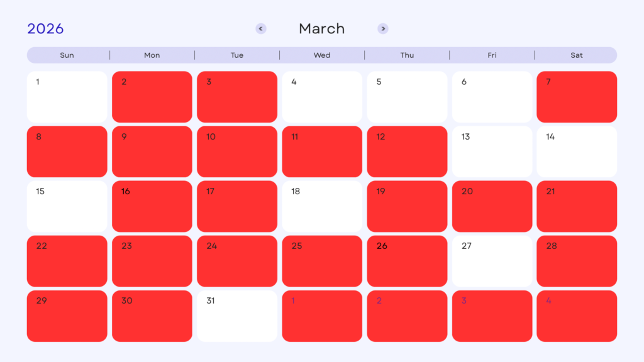Select red March 2 cell

click(152, 97)
